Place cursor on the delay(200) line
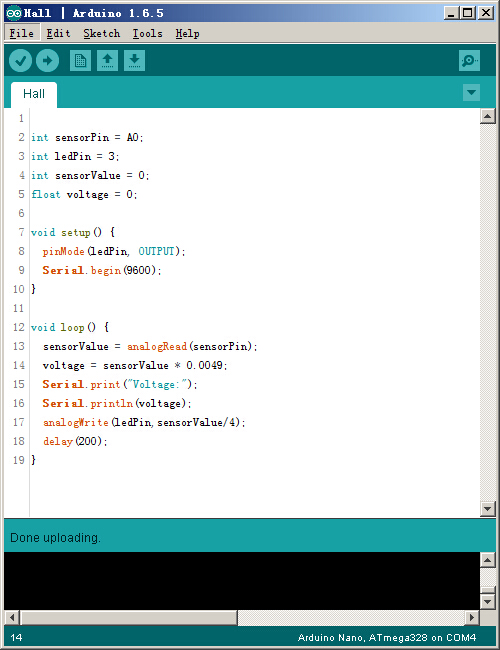 coord(75,441)
